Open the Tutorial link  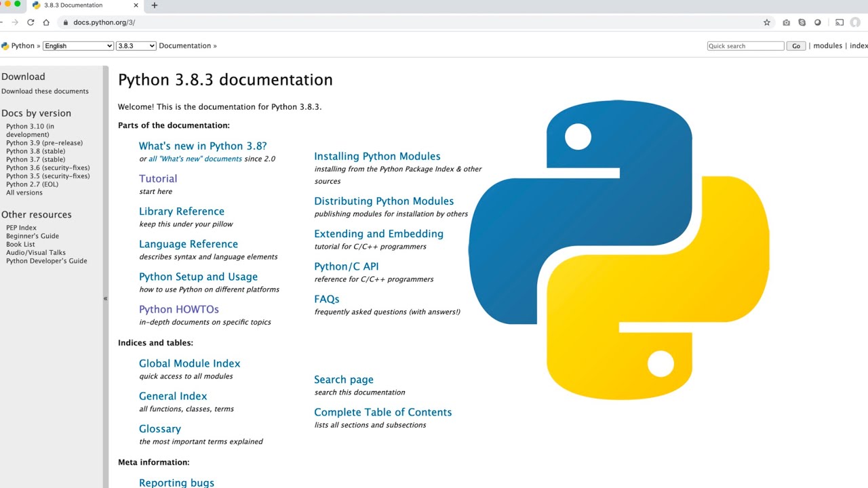(x=158, y=179)
